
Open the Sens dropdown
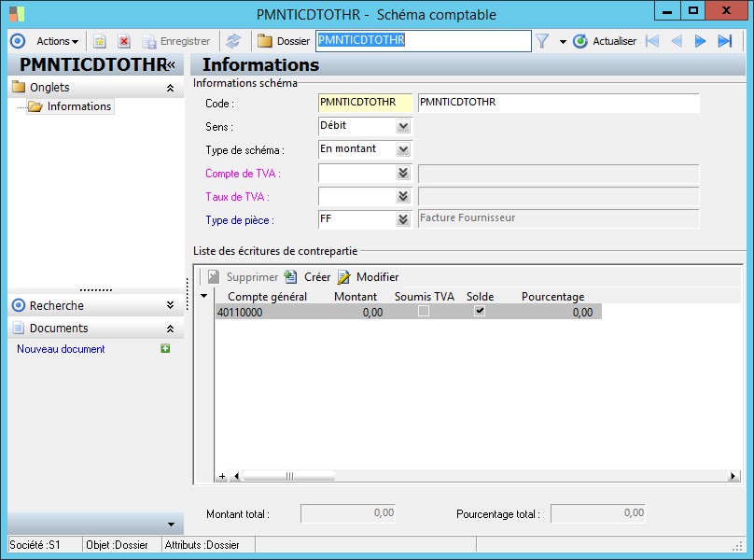coord(403,126)
